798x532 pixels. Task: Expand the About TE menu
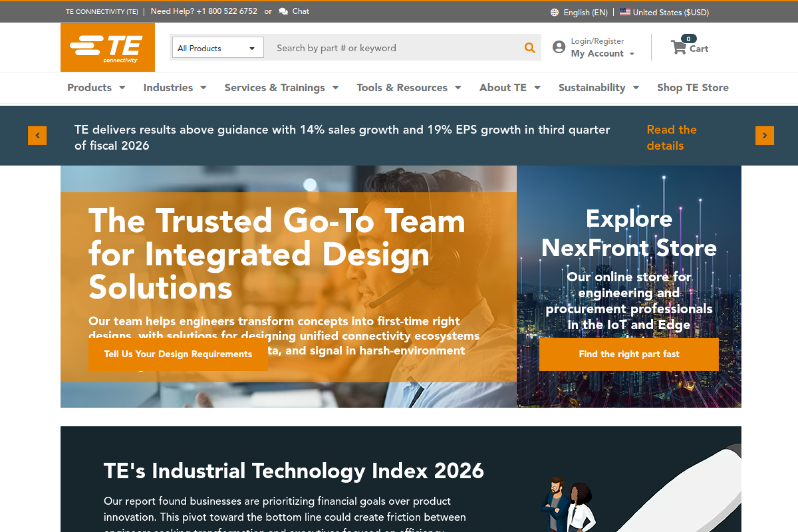[510, 88]
